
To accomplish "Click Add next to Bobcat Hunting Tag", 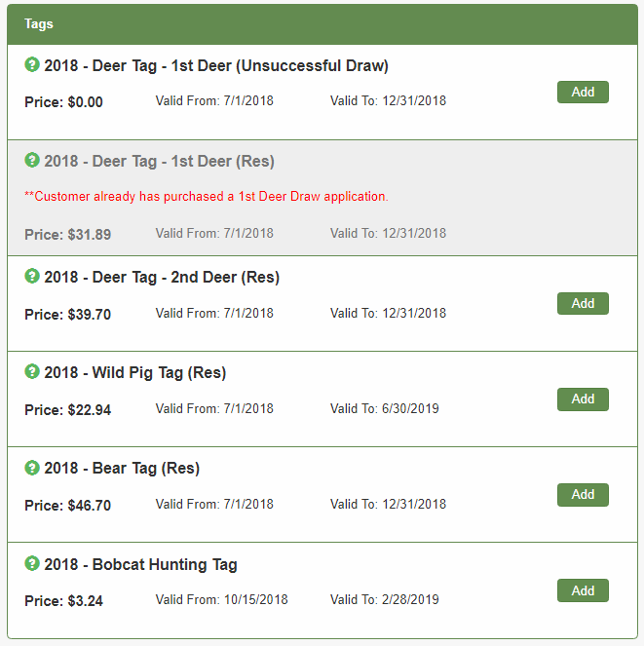I will (x=583, y=590).
